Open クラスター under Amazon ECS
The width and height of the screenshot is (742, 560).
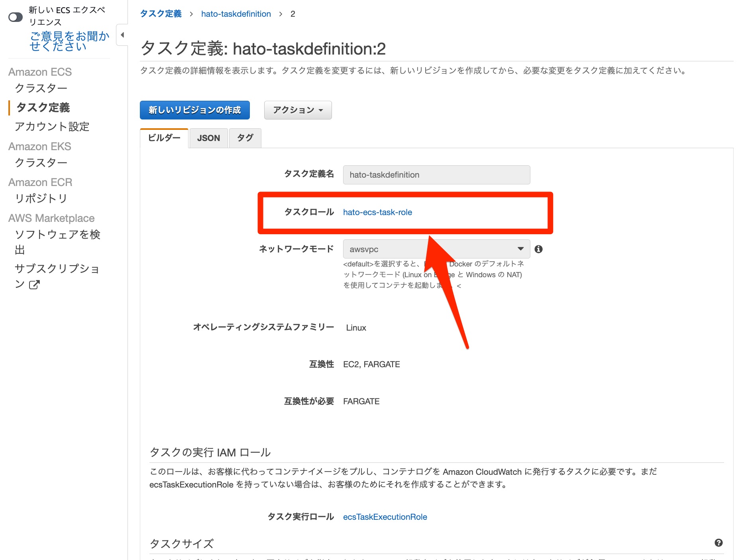(x=41, y=88)
